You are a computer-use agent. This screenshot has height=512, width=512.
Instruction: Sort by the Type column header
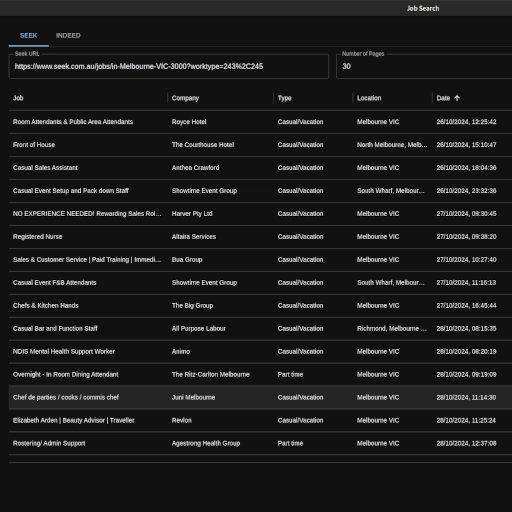click(x=285, y=98)
